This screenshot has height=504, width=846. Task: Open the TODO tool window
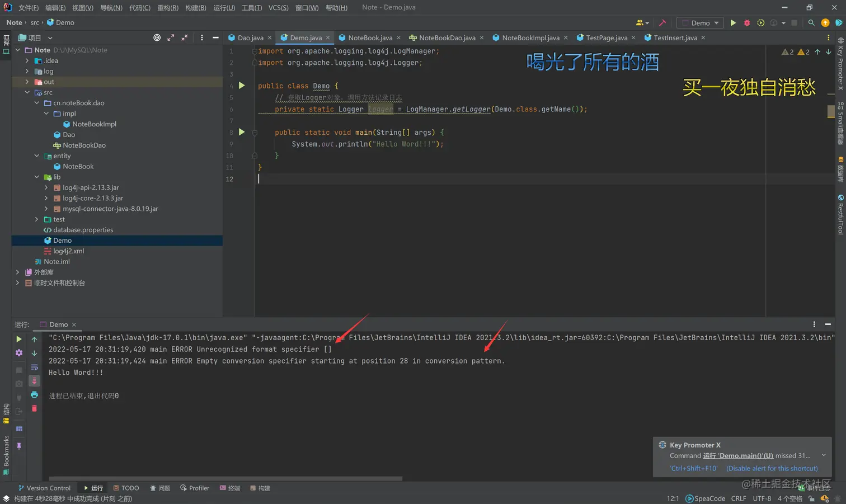(x=126, y=488)
